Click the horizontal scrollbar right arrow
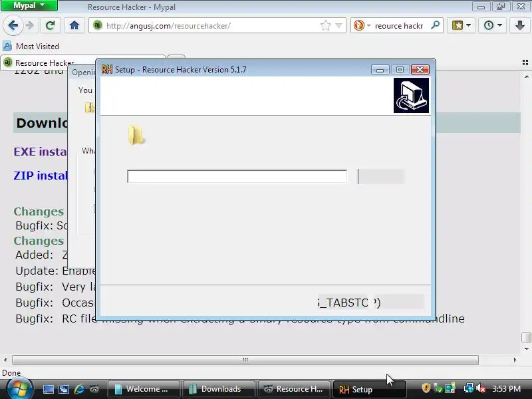Viewport: 532px width, 399px height. pos(515,360)
